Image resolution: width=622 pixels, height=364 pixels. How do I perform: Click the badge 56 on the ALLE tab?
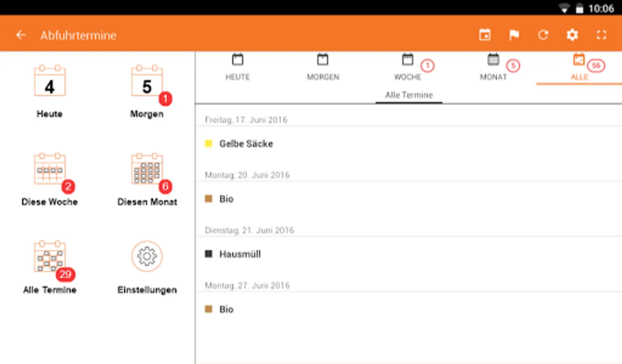596,66
